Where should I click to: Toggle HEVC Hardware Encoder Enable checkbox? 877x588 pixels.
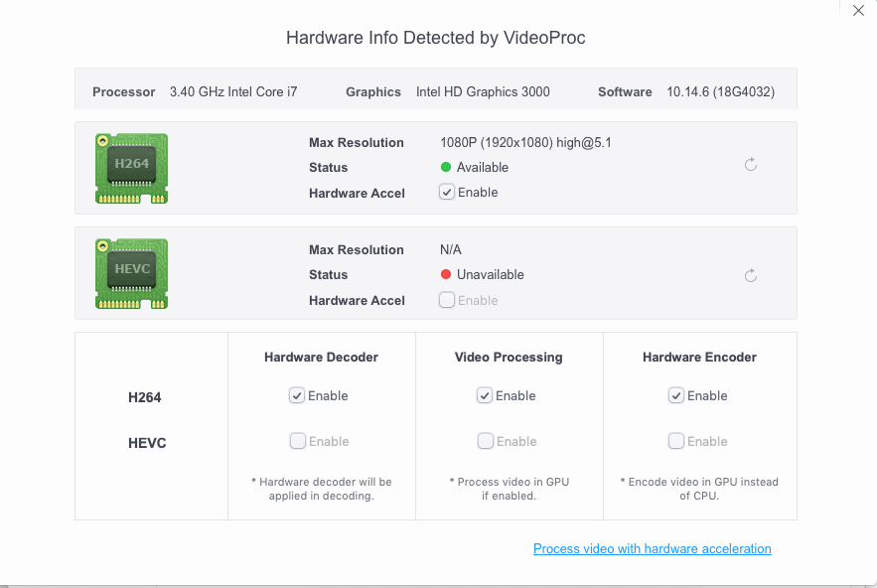pos(675,441)
